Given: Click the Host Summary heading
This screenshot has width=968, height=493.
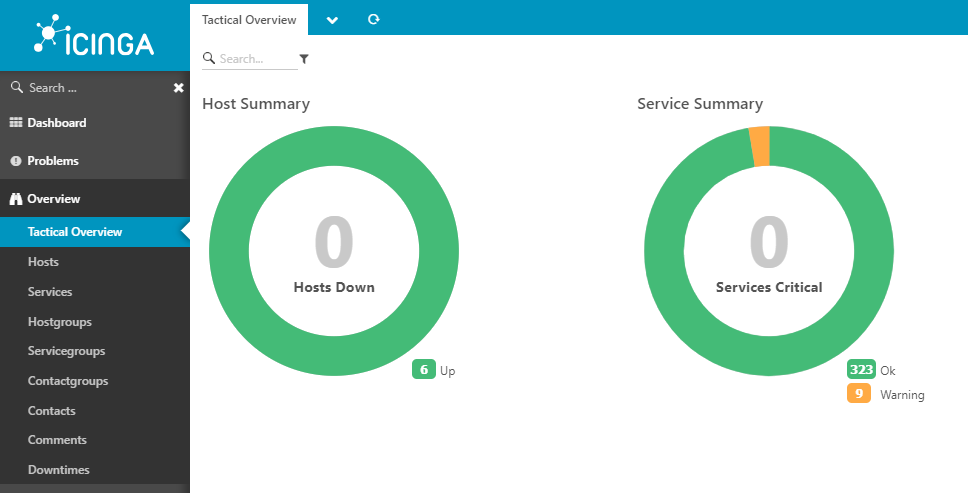Looking at the screenshot, I should [x=256, y=104].
